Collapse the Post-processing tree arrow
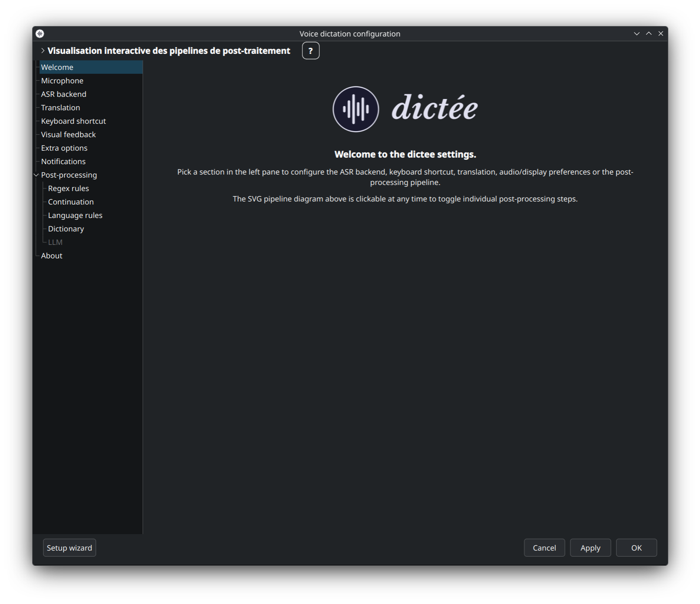The image size is (700, 604). (x=36, y=175)
